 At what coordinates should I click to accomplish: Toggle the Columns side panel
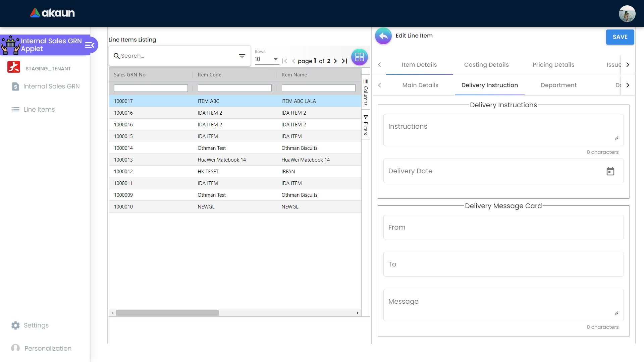pos(366,93)
